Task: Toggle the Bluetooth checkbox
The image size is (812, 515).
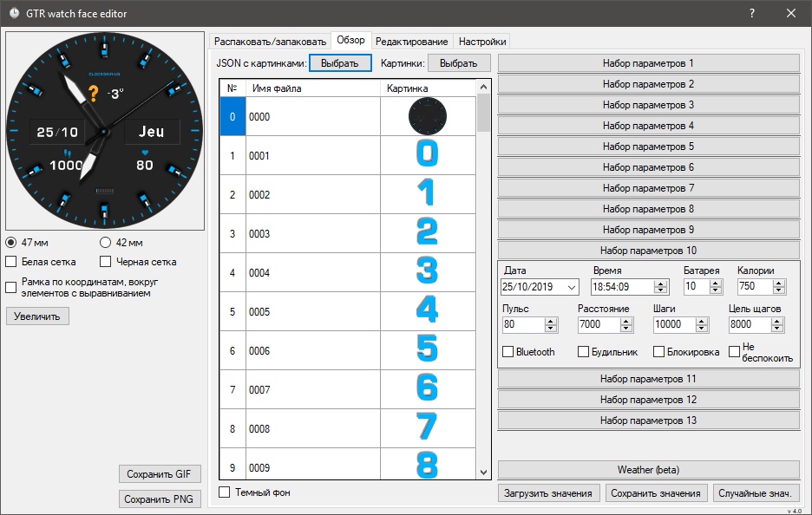Action: click(x=508, y=352)
